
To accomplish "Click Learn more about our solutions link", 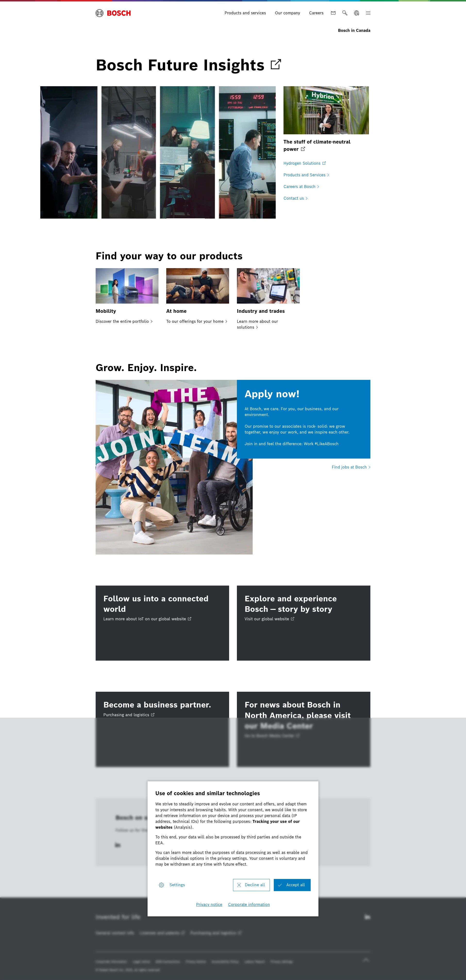I will click(257, 324).
